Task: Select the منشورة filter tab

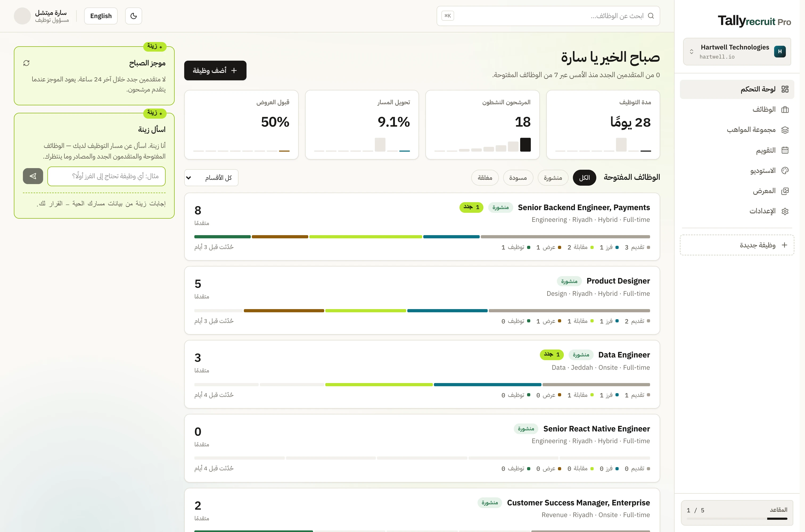Action: (x=553, y=178)
